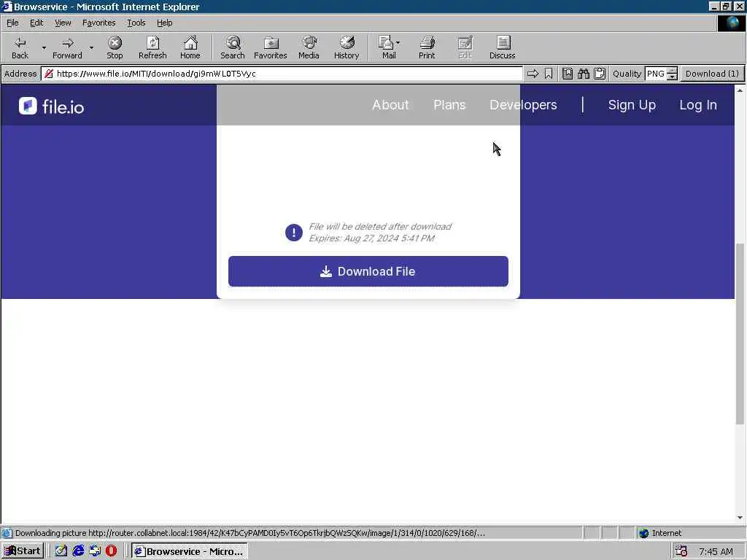This screenshot has height=560, width=747.
Task: Click the scrollbar down arrow
Action: pyautogui.click(x=740, y=517)
